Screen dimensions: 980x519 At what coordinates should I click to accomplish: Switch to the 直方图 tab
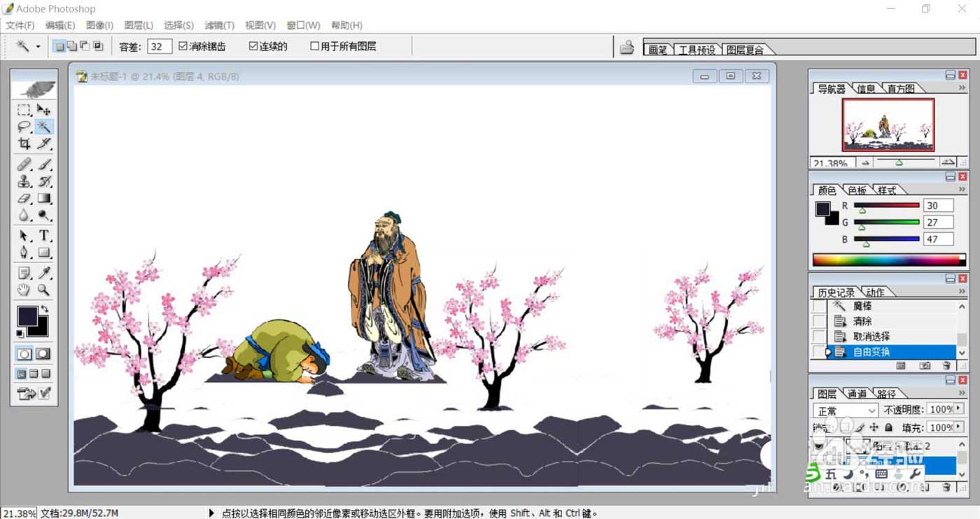pos(900,89)
